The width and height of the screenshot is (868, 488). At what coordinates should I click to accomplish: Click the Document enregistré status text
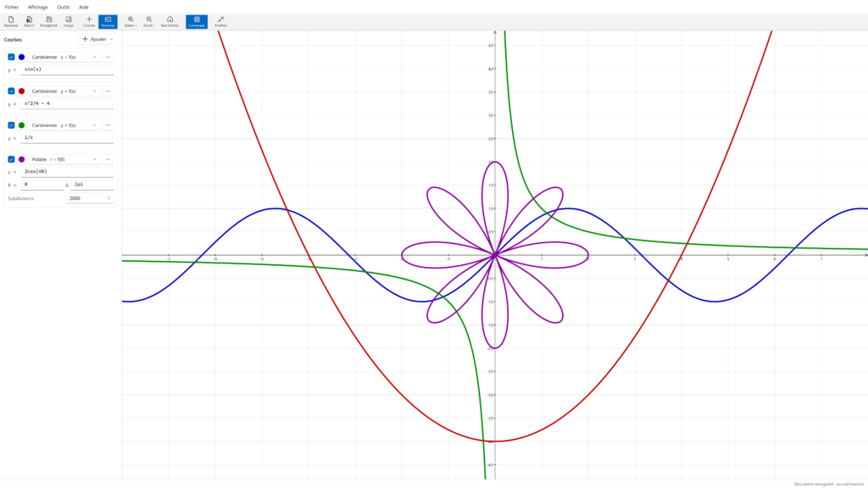tap(829, 484)
